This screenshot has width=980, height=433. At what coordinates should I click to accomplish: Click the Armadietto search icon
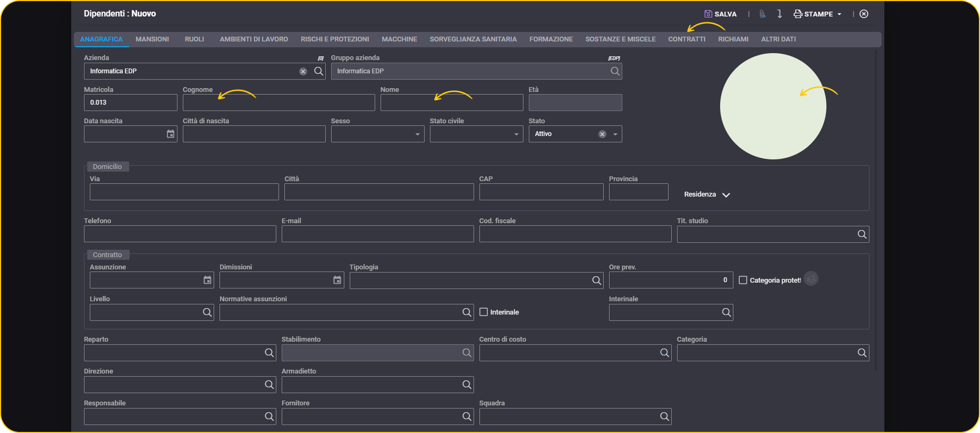pos(467,385)
